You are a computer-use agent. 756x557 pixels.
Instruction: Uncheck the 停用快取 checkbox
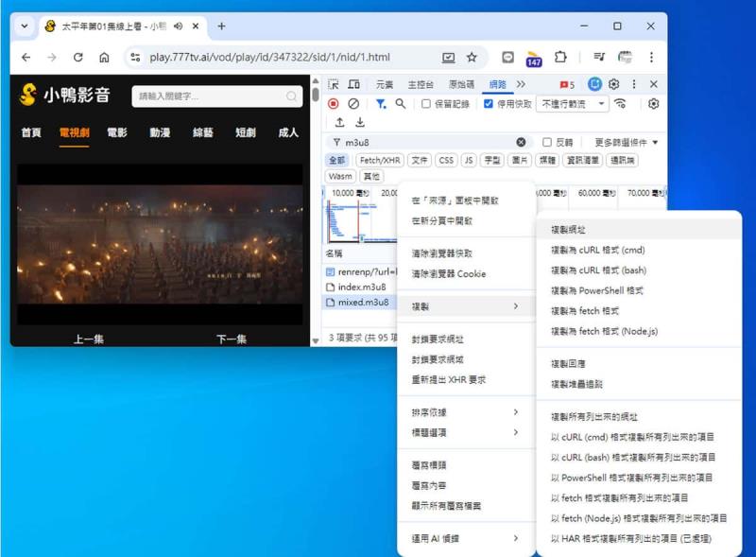pyautogui.click(x=488, y=103)
